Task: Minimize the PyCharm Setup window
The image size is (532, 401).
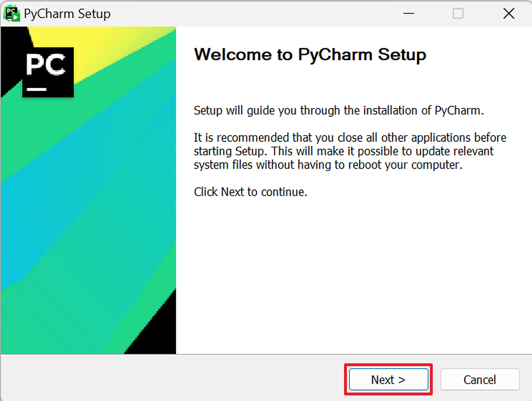Action: [409, 13]
